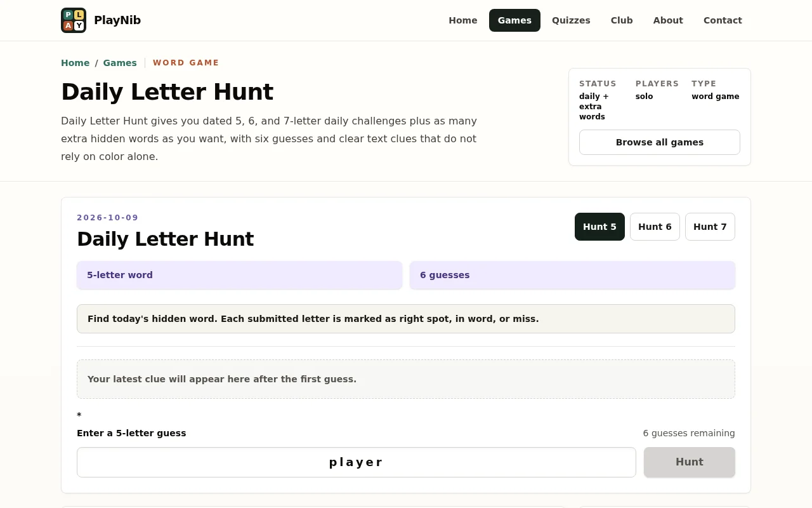Click the 2026-10-09 date label

[108, 218]
